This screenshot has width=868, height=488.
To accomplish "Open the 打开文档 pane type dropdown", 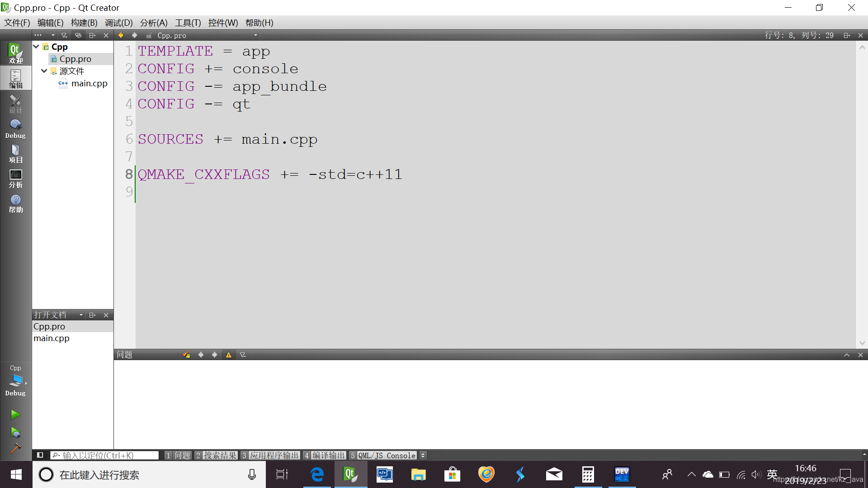I will [x=59, y=315].
